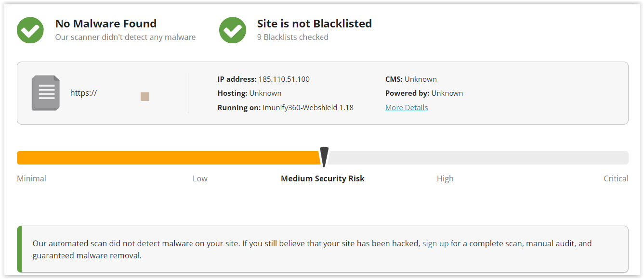Click the IP address 185.110.51.100 value
The width and height of the screenshot is (644, 279).
coord(284,79)
